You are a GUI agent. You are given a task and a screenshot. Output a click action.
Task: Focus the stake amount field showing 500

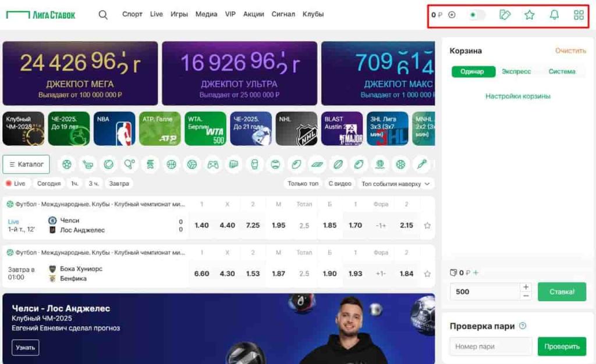(x=485, y=292)
